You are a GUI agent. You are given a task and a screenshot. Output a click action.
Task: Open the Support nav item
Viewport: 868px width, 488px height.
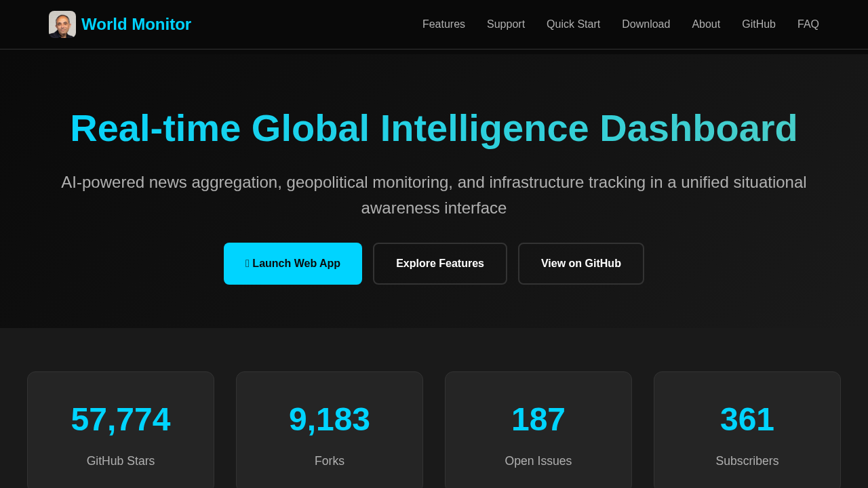click(506, 24)
